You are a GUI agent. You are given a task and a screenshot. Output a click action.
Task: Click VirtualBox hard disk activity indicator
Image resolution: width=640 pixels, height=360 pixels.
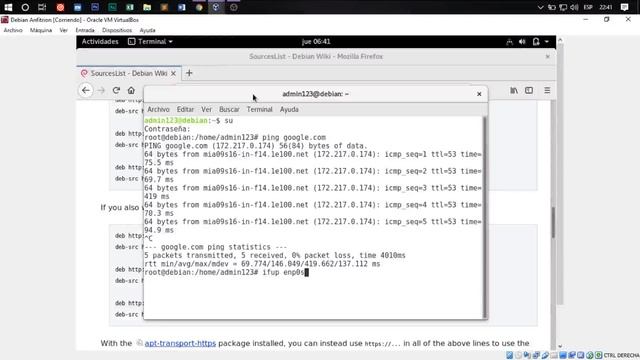pyautogui.click(x=509, y=356)
